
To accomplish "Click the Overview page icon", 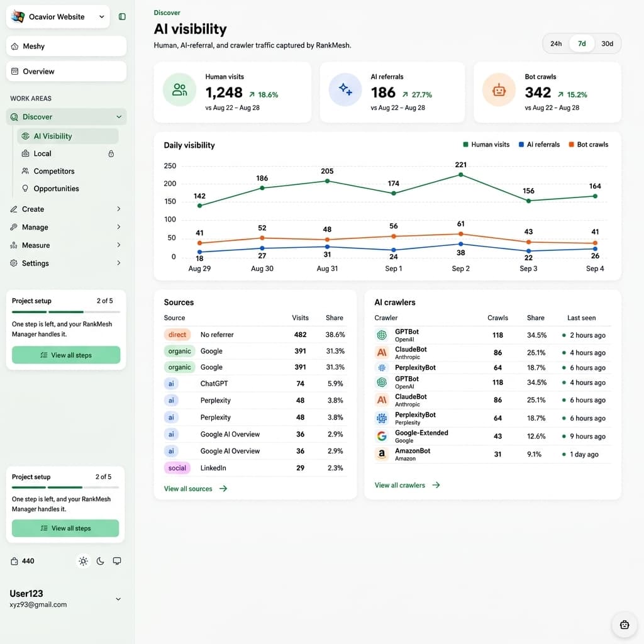I will tap(15, 71).
